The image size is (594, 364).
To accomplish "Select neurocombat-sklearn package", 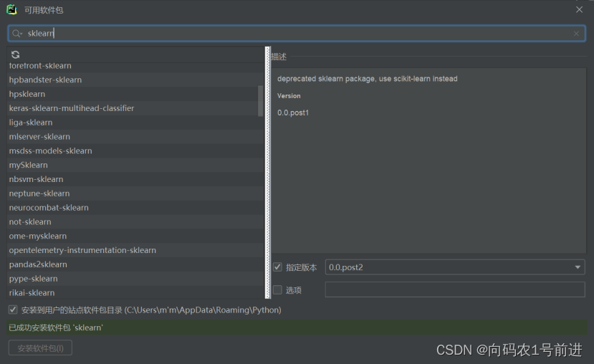I will click(135, 208).
